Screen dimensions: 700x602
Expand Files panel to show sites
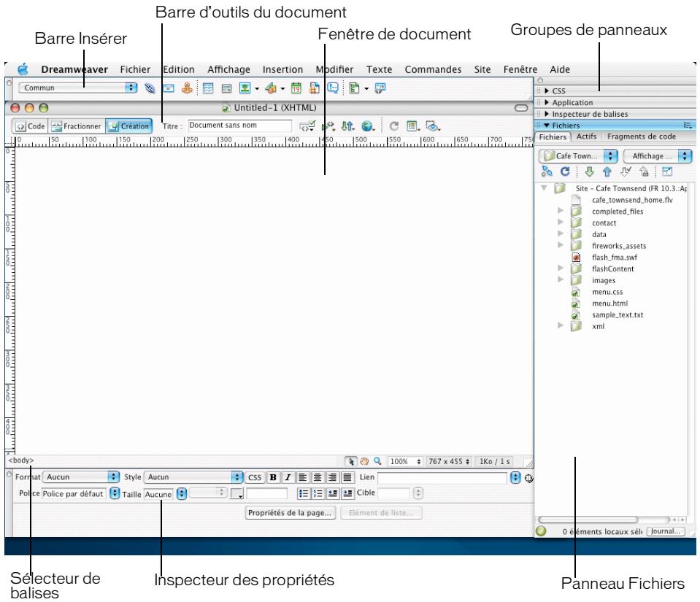(667, 171)
